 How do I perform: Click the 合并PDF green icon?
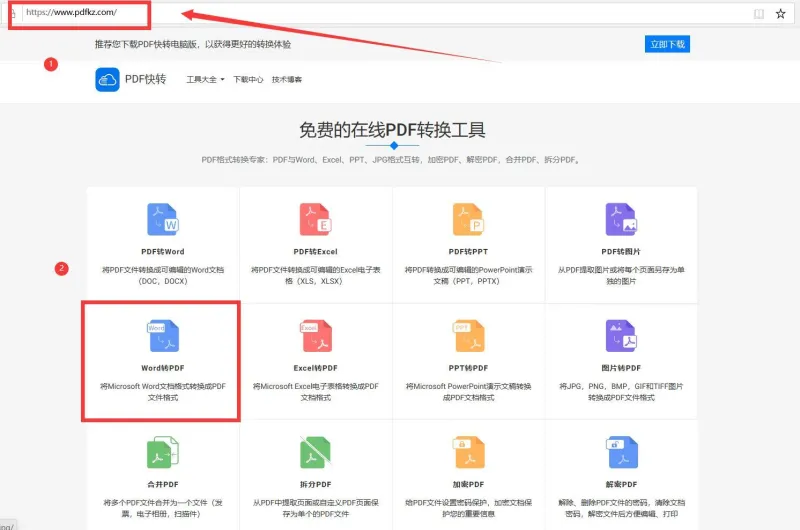pyautogui.click(x=163, y=452)
